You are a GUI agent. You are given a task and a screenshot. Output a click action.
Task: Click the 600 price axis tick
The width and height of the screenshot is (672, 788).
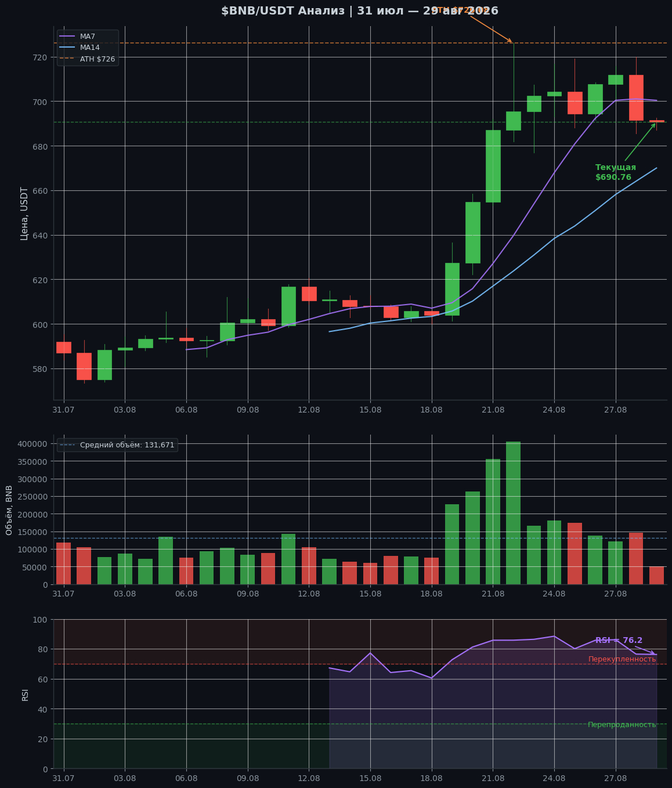coord(41,324)
